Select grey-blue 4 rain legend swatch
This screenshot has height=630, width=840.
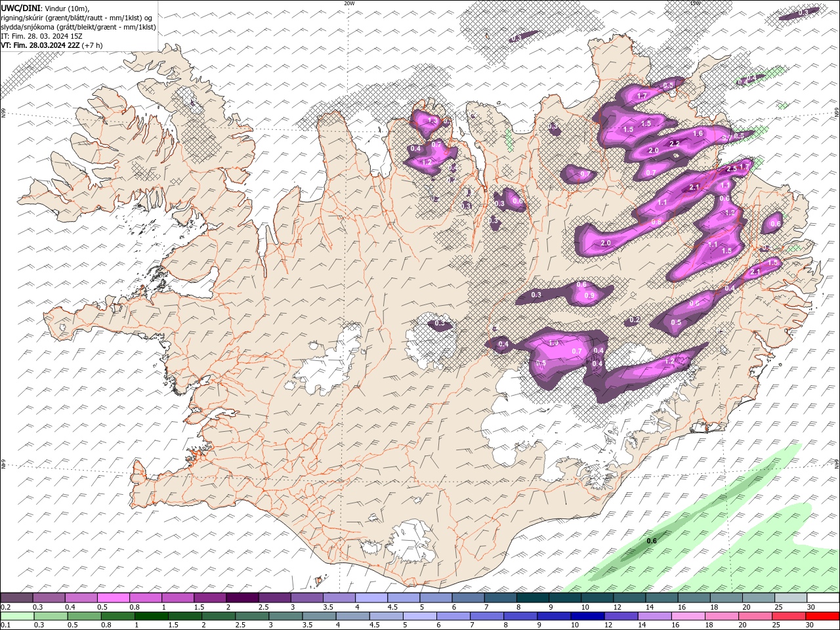click(x=352, y=616)
